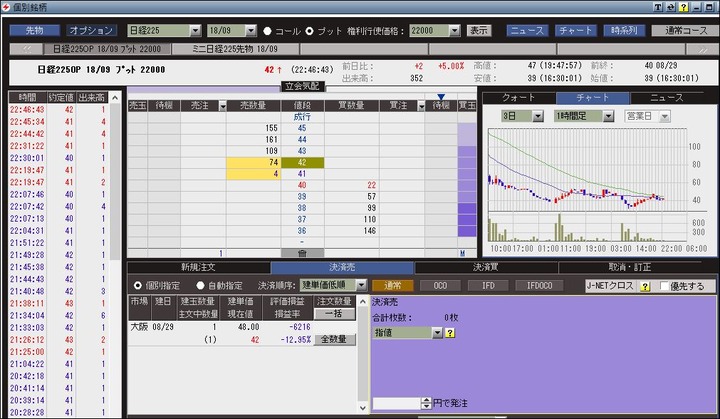Click the 一括 button
Image resolution: width=720 pixels, height=419 pixels.
click(x=334, y=314)
